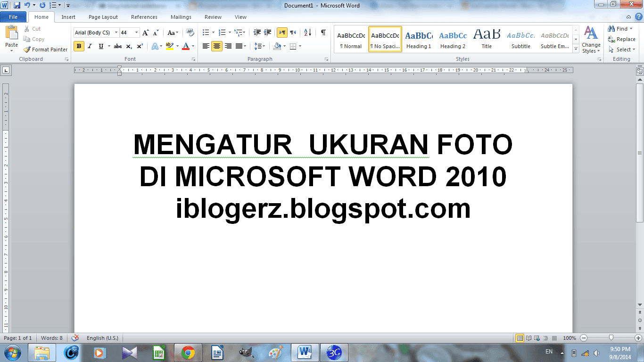Viewport: 644px width, 362px height.
Task: Click the English (U.S.) language indicator
Action: (102, 338)
